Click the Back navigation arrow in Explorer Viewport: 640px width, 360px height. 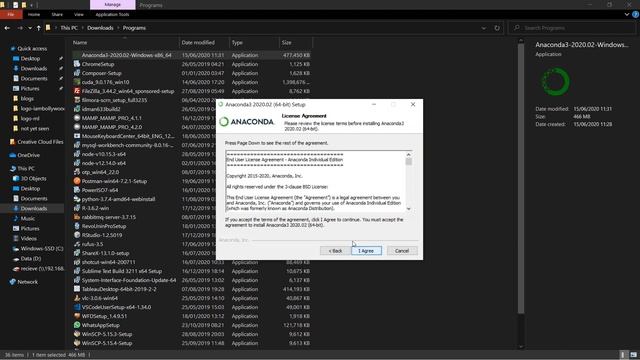click(x=7, y=28)
